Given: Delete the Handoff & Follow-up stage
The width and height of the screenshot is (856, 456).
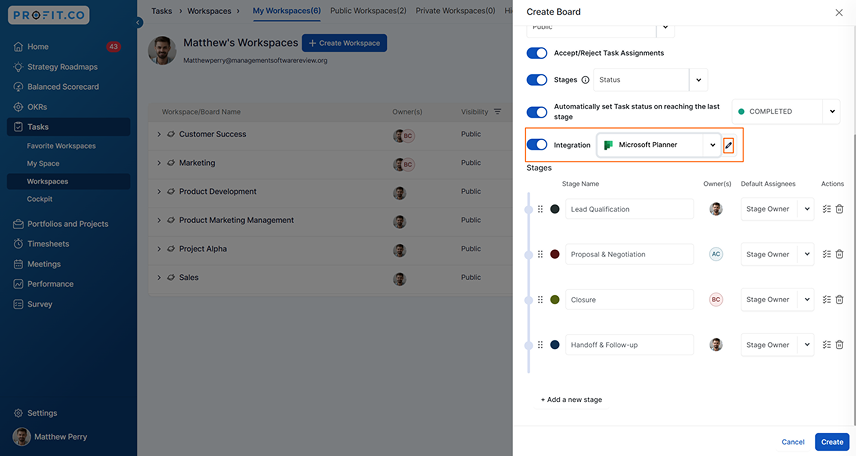Looking at the screenshot, I should pos(840,345).
